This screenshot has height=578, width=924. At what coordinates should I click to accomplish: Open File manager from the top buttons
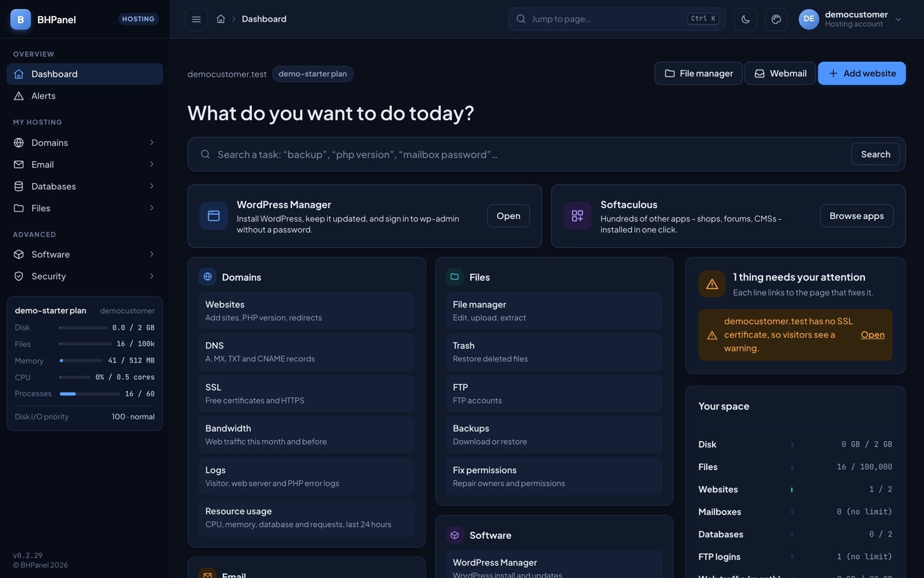(698, 73)
